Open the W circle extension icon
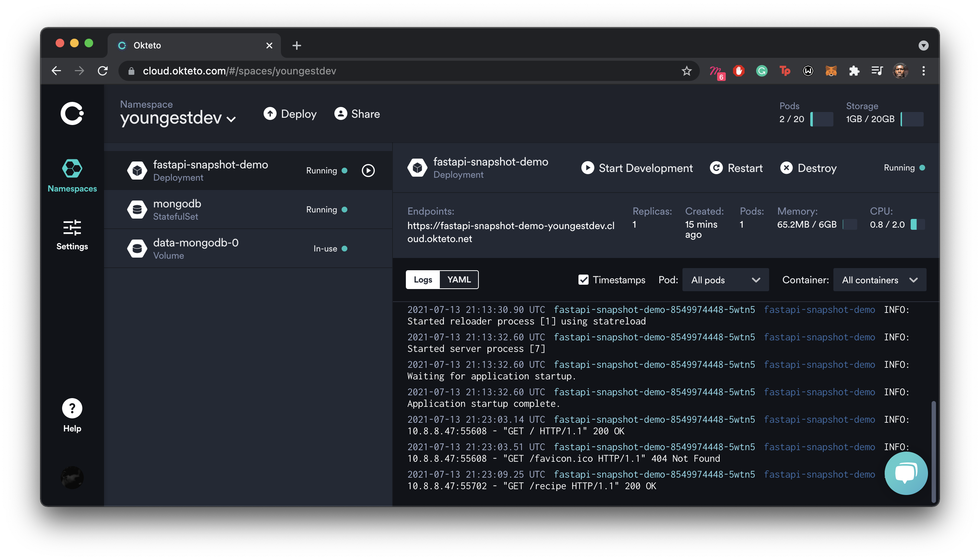 [808, 71]
